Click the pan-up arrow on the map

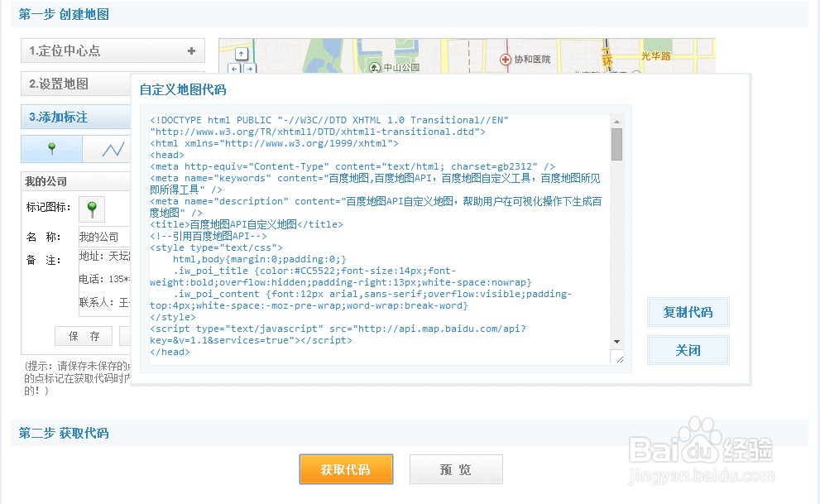[242, 54]
